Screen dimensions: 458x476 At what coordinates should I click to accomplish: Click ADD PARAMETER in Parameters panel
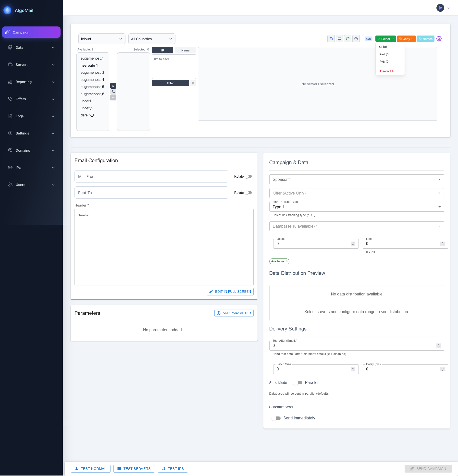pos(234,313)
